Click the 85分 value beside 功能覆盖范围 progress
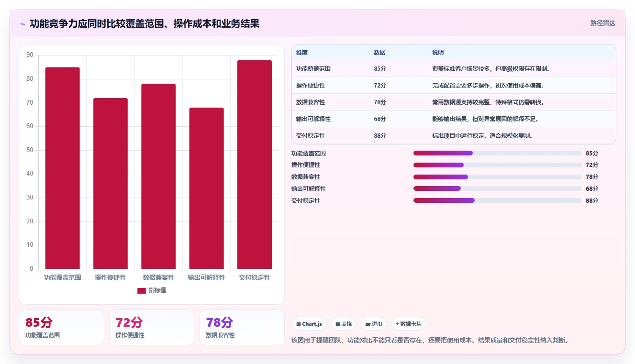Screen dimensions: 635x364 tap(592, 153)
